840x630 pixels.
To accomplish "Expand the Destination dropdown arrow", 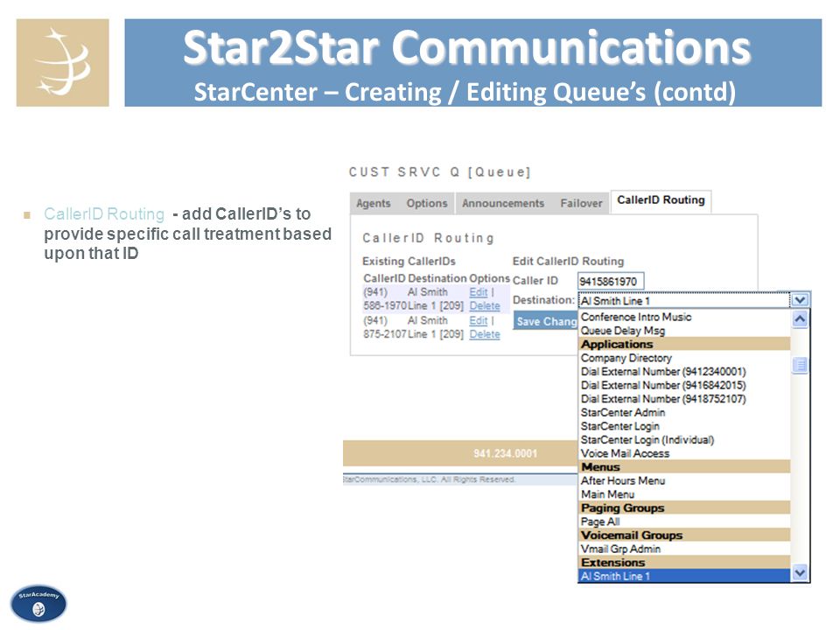I will (x=800, y=300).
